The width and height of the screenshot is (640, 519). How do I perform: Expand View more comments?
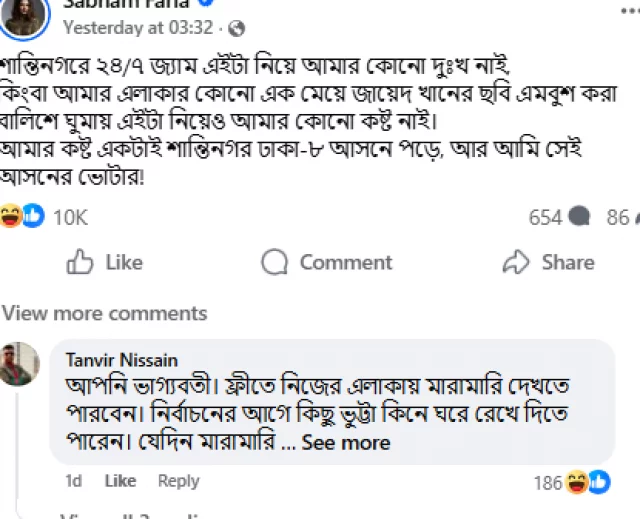click(x=104, y=313)
